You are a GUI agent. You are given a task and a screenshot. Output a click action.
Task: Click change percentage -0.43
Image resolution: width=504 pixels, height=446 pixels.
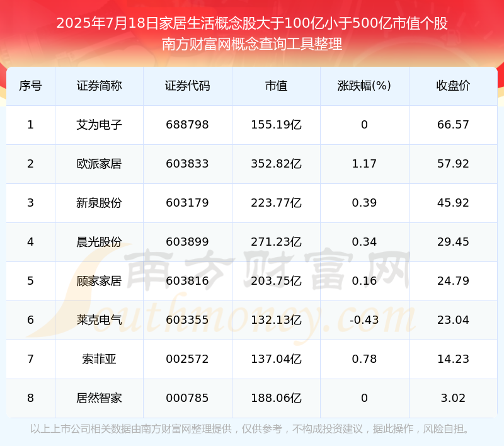364,320
